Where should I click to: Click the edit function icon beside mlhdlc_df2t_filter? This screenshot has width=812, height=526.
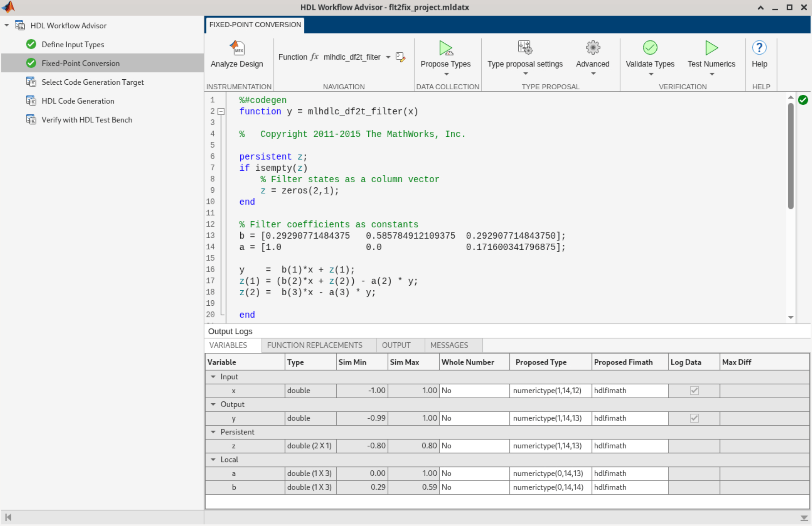coord(401,57)
